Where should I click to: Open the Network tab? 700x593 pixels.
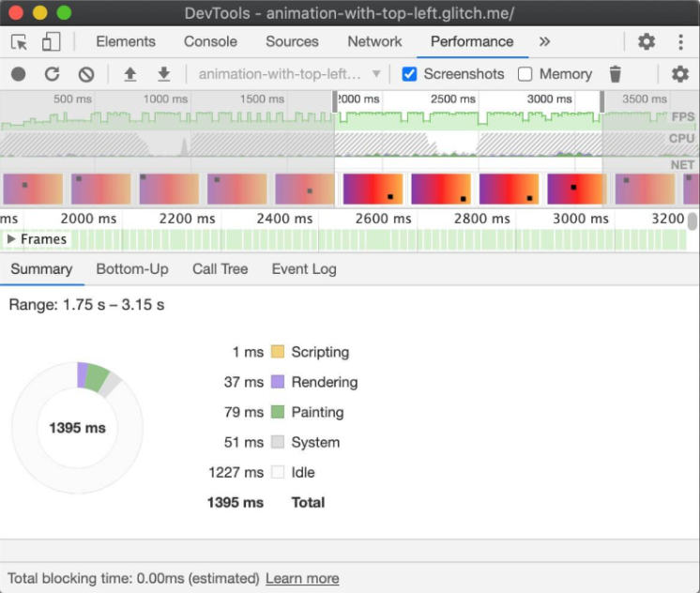click(374, 41)
